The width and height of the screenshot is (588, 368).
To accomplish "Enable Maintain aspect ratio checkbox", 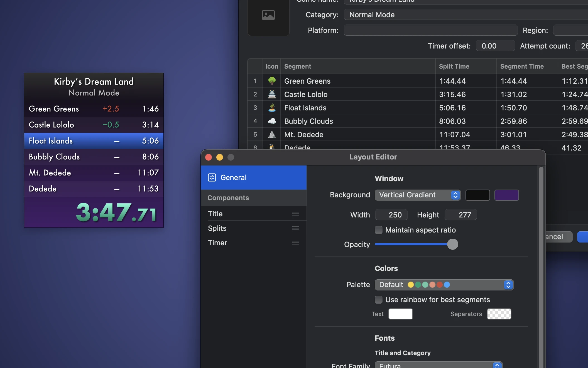I will (379, 230).
